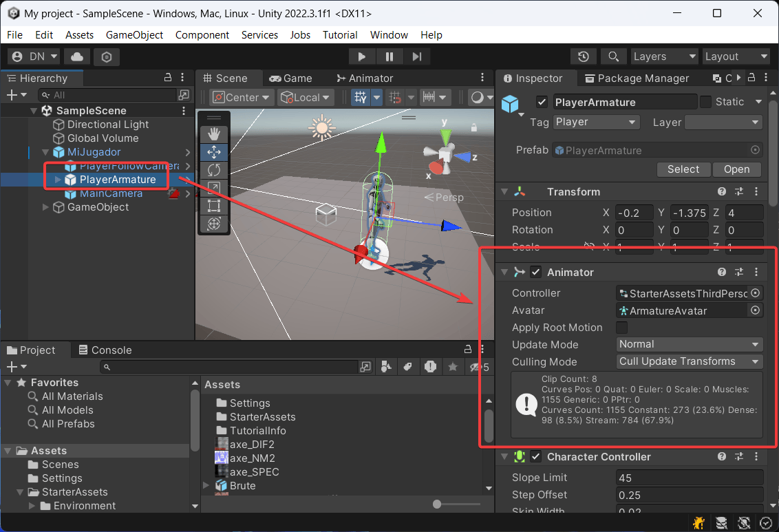Viewport: 779px width, 532px height.
Task: Expand the GameObject hierarchy item
Action: coord(45,207)
